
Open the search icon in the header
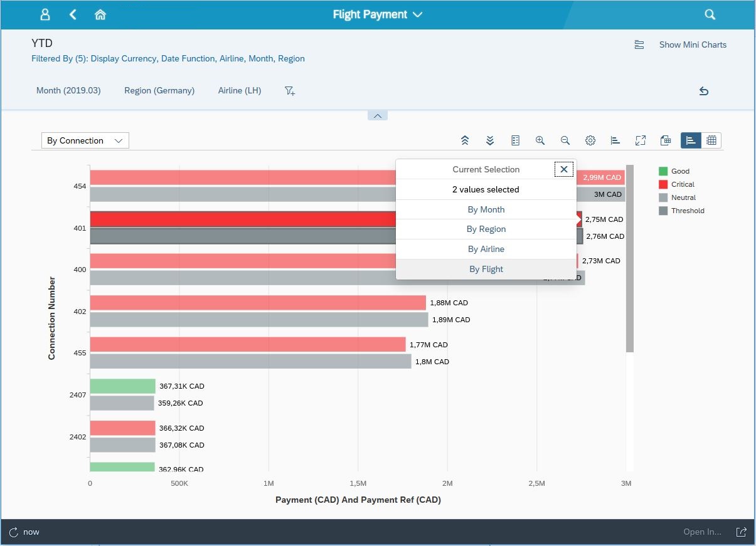point(710,14)
